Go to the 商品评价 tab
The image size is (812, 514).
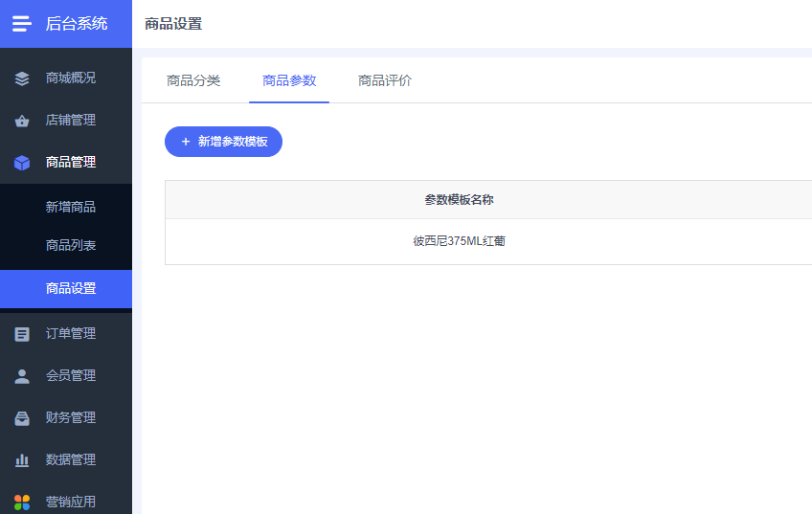click(x=385, y=80)
